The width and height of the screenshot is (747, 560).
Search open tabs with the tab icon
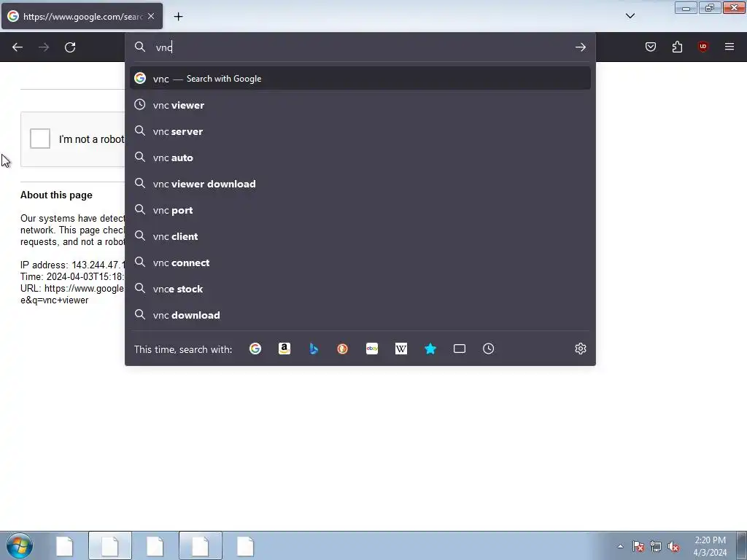460,349
